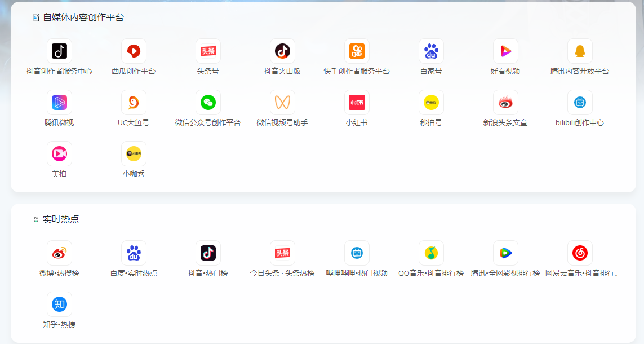Open 抖音•热门榜 icon
The image size is (644, 344).
point(208,253)
